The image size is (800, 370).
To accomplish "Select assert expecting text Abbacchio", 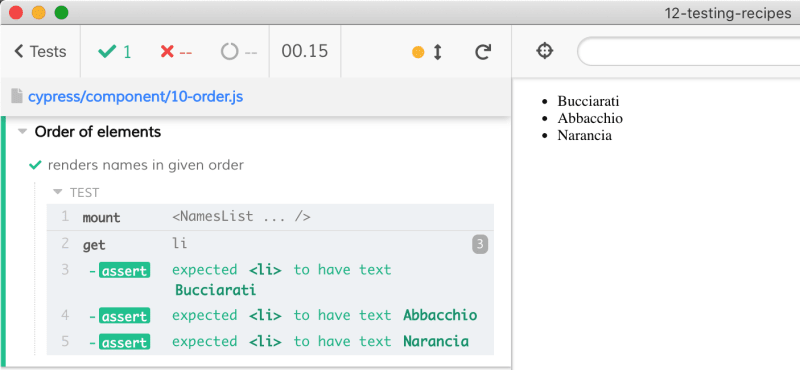I will pyautogui.click(x=270, y=315).
